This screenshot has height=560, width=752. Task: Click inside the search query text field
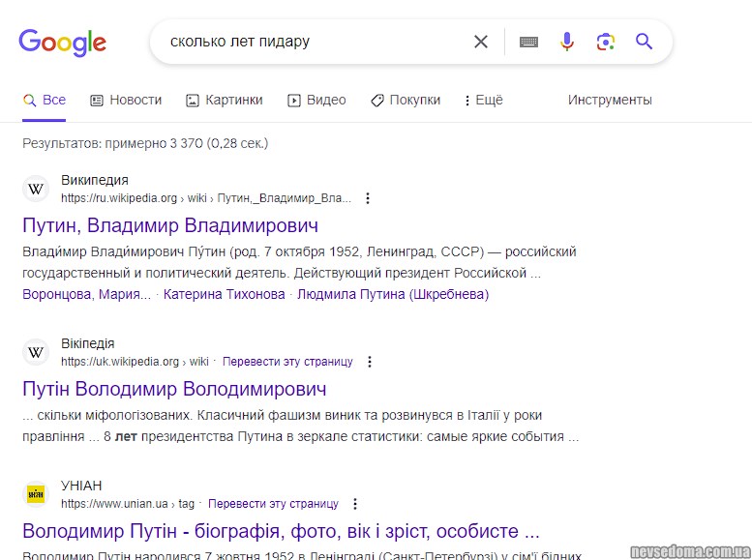310,42
